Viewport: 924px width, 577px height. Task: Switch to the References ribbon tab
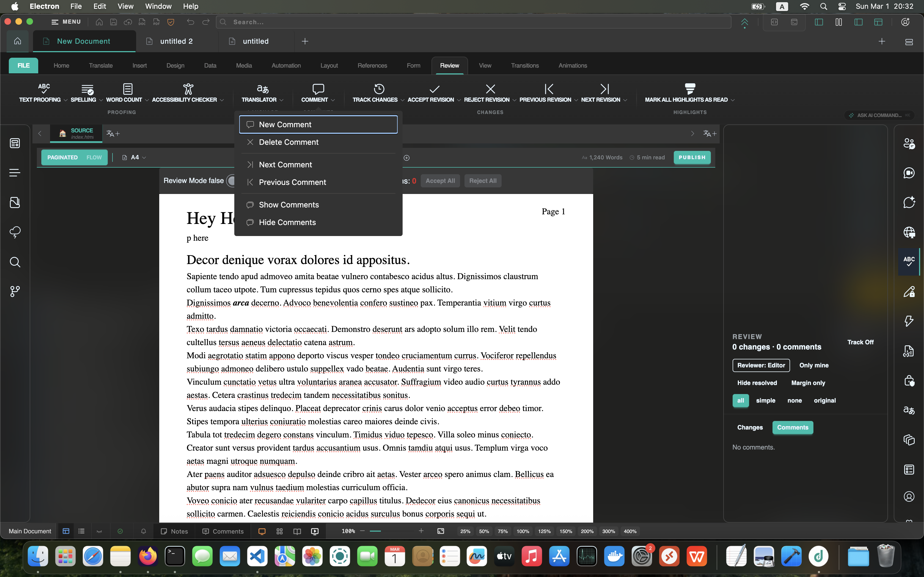tap(372, 66)
